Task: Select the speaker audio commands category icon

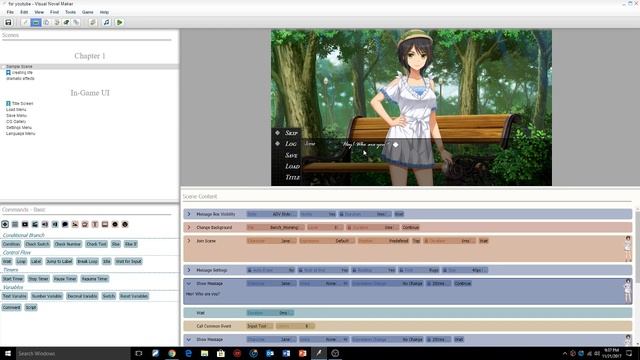Action: [x=45, y=224]
